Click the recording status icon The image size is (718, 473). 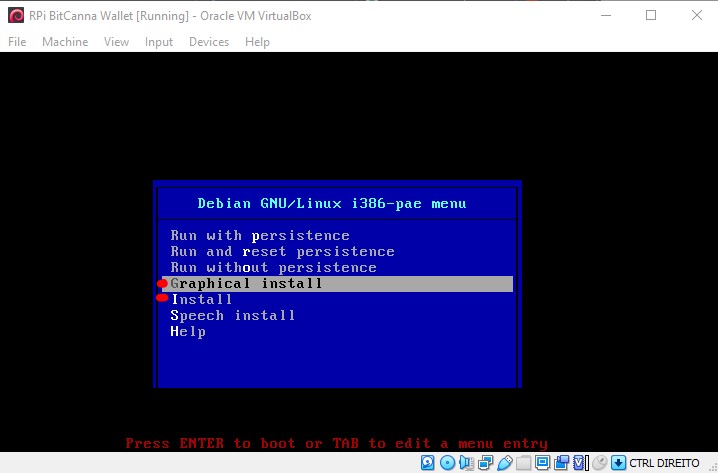(x=561, y=463)
